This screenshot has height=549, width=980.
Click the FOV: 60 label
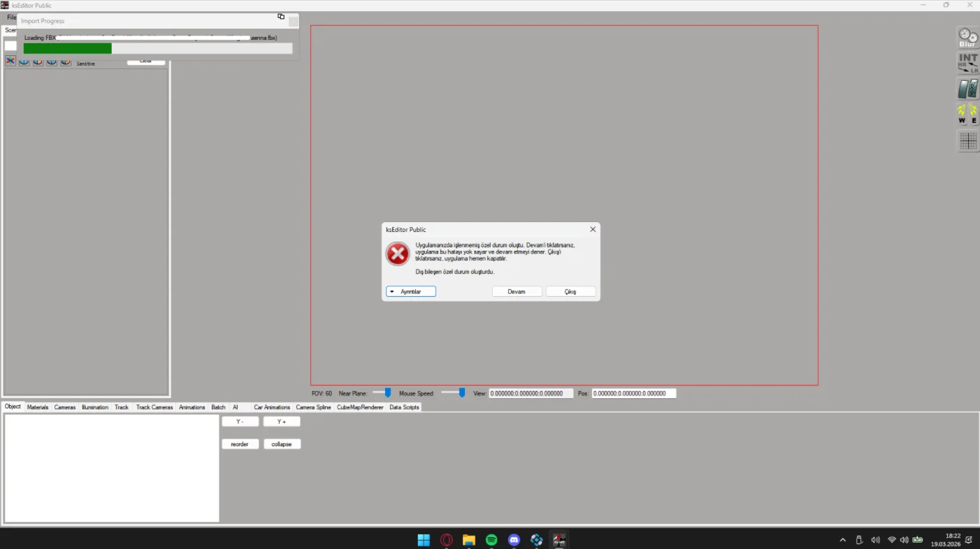click(x=322, y=394)
